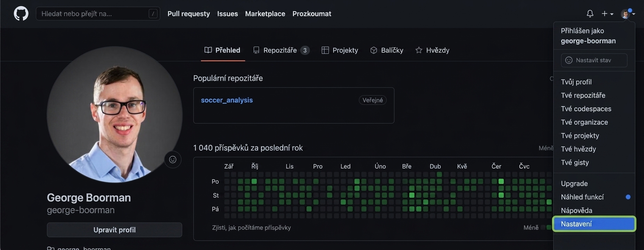The height and width of the screenshot is (250, 644).
Task: Click the slash shortcut key hint
Action: click(153, 14)
